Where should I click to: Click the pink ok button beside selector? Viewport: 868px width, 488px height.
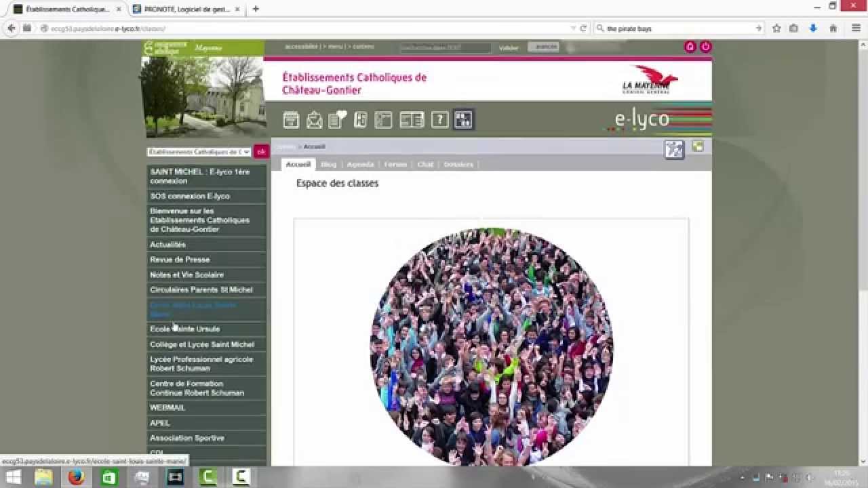click(x=261, y=152)
